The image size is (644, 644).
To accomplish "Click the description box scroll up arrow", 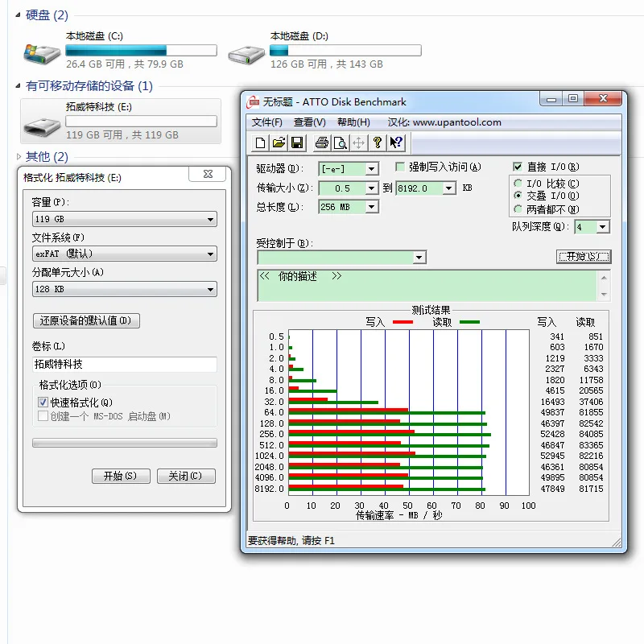I will tap(604, 277).
